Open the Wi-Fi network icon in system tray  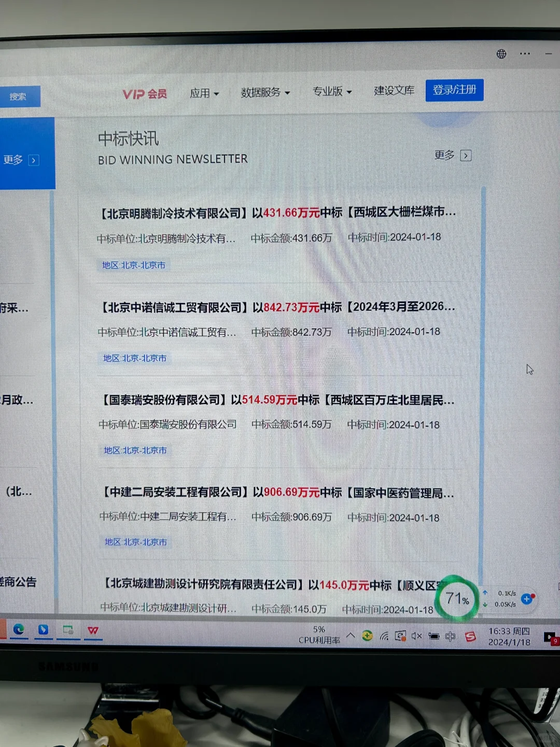(384, 634)
